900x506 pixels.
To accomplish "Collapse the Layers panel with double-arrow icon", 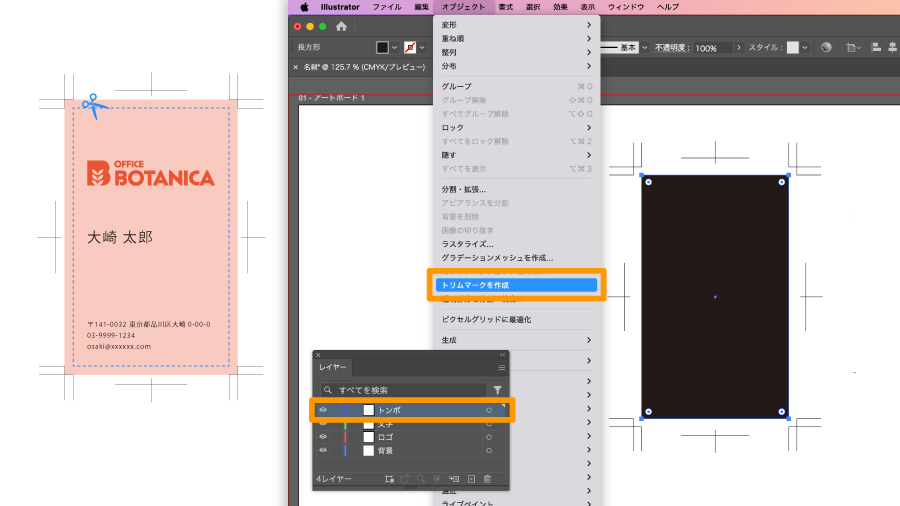I will coord(502,355).
